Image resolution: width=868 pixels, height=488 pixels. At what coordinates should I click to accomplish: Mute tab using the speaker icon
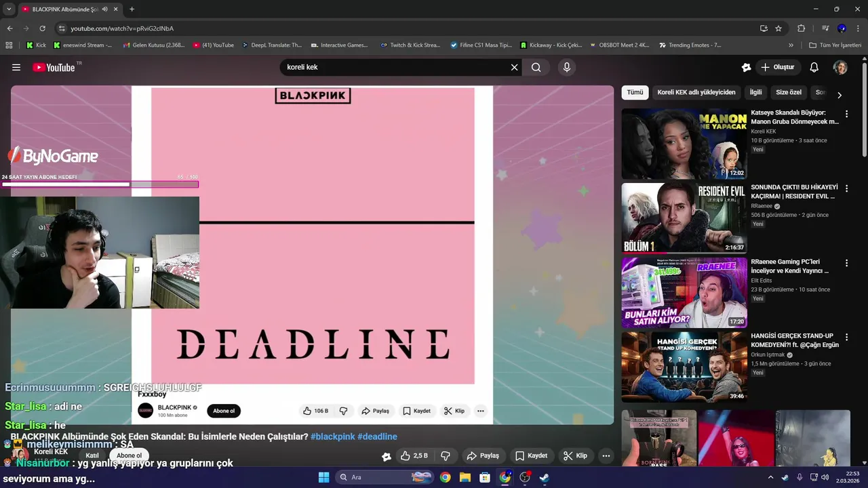(x=104, y=9)
